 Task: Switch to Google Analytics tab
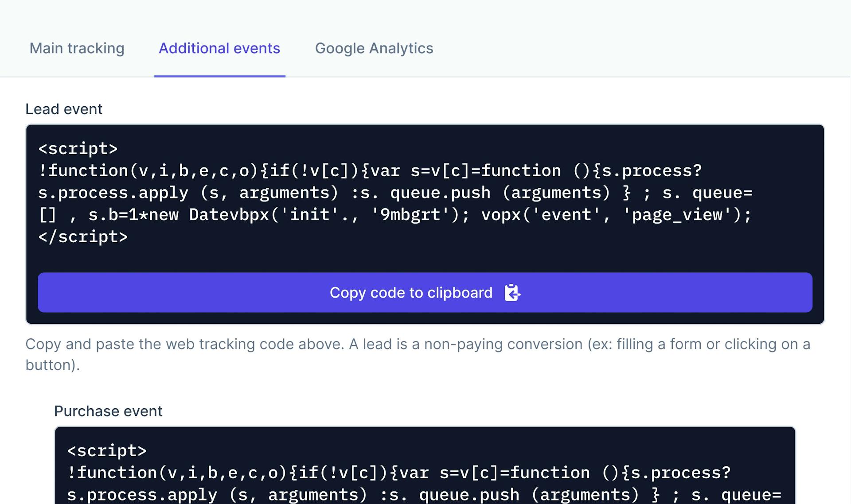pyautogui.click(x=374, y=48)
